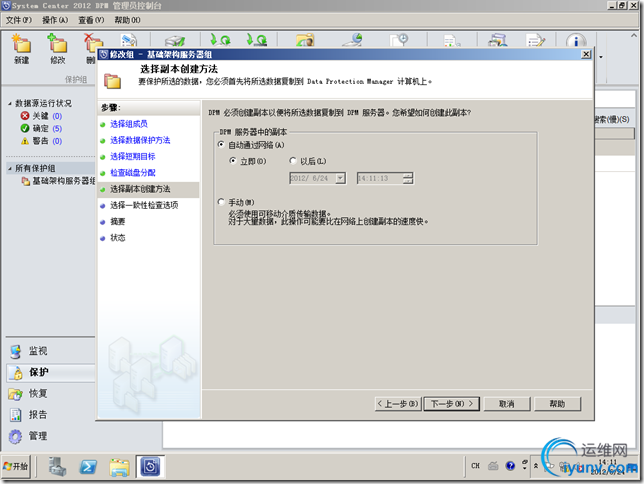Collapse the 数据源运行状况 tree node

click(x=10, y=104)
